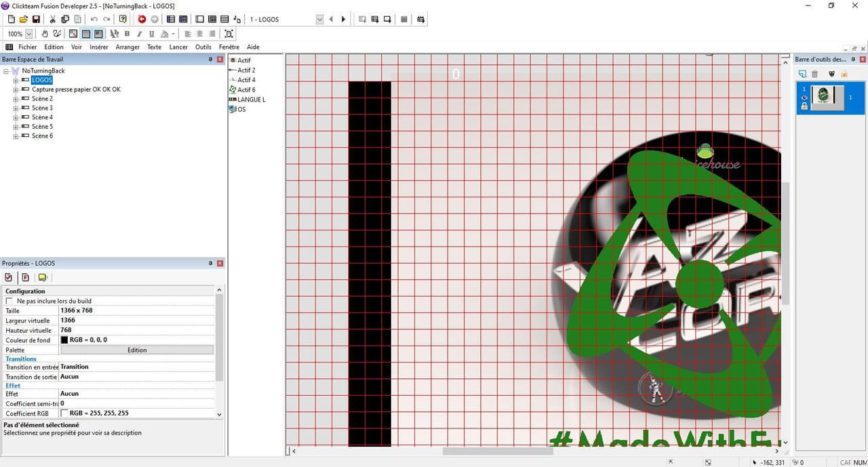This screenshot has width=868, height=467.
Task: Pin the layers toolbar panel
Action: (853, 60)
